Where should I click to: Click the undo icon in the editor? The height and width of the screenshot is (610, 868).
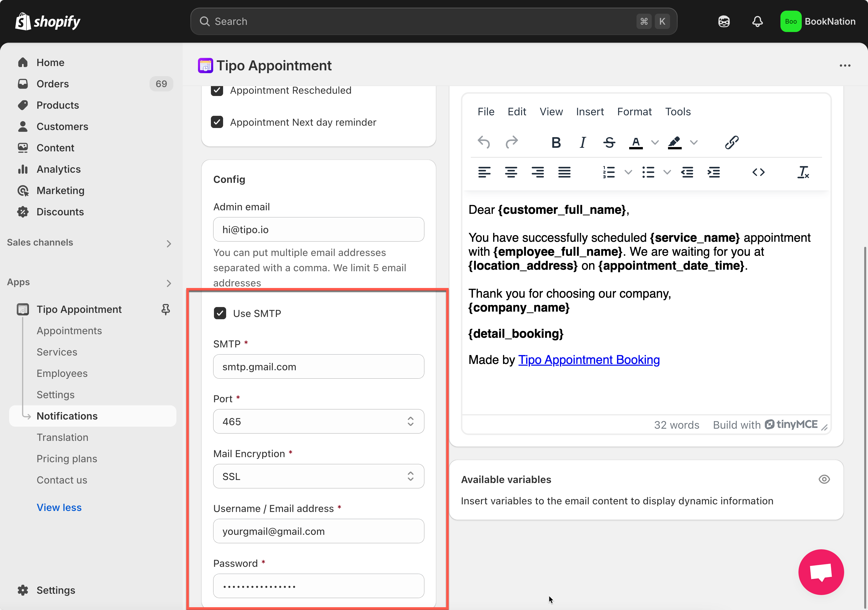[x=483, y=142]
